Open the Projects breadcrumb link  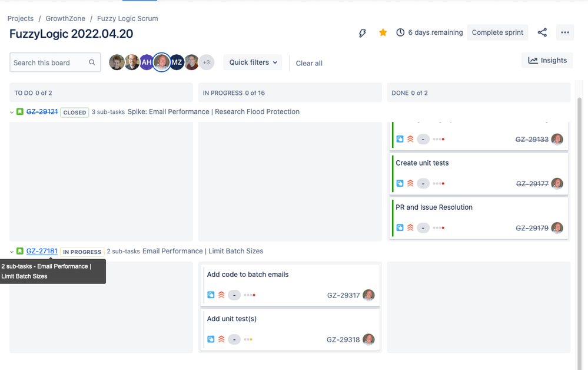[20, 18]
